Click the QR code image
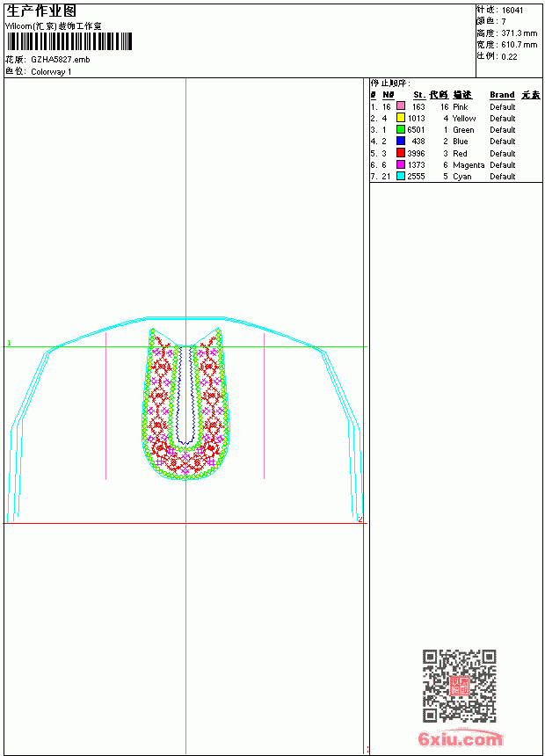The image size is (545, 756). coord(460,686)
